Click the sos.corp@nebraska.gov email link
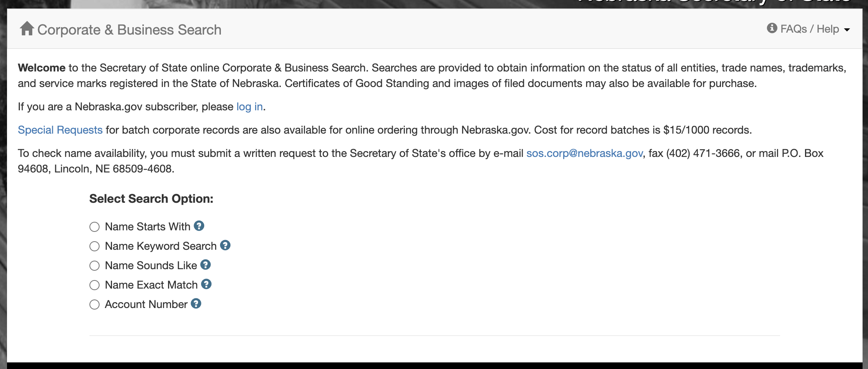This screenshot has height=369, width=868. click(584, 153)
